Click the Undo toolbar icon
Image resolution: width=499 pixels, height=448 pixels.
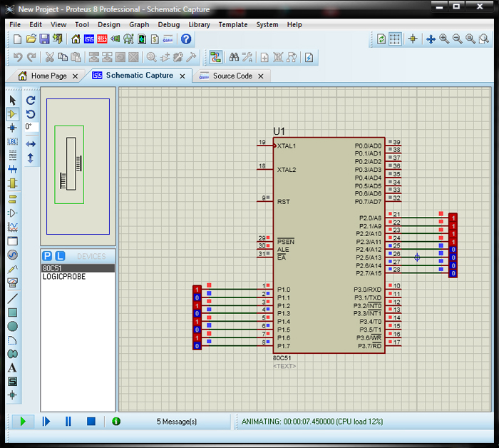click(x=18, y=57)
